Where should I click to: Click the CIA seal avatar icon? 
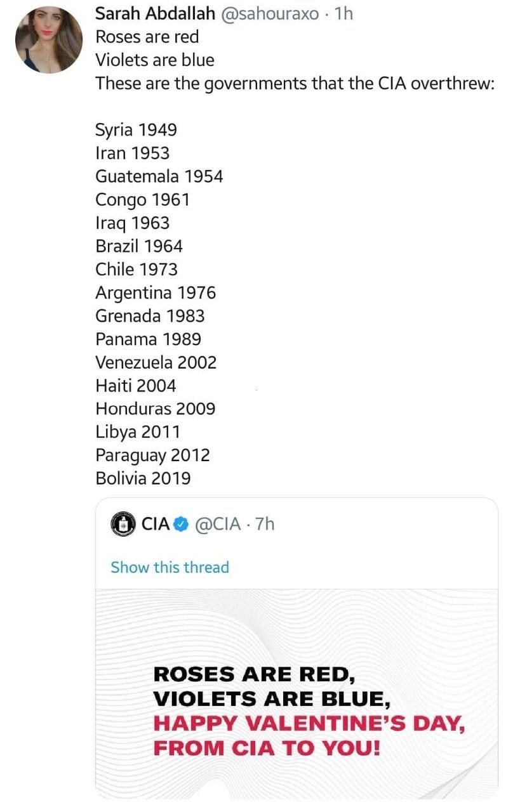tap(124, 525)
